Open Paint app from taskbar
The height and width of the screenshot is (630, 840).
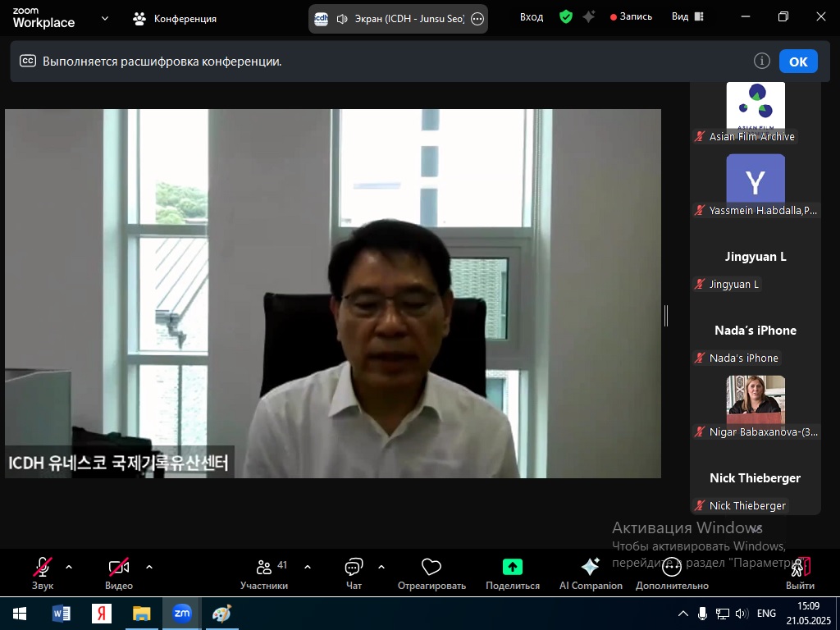click(x=221, y=614)
